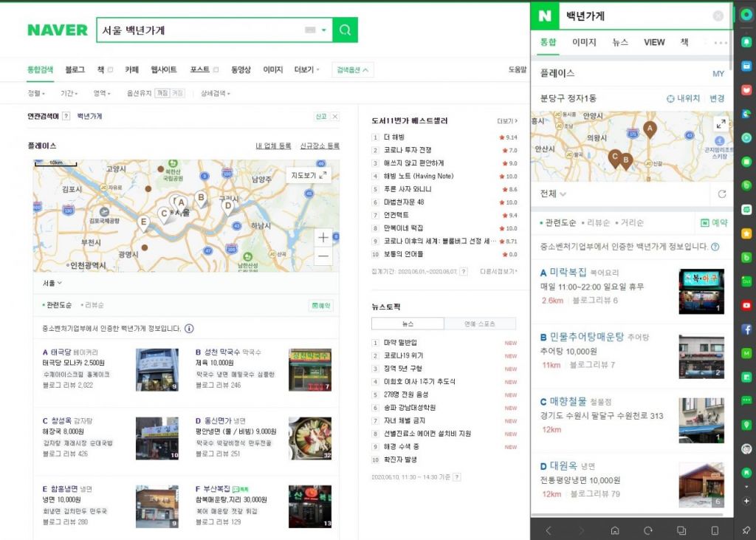Image resolution: width=756 pixels, height=540 pixels.
Task: Open the YouTube shortcut in sidebar
Action: coord(746,305)
